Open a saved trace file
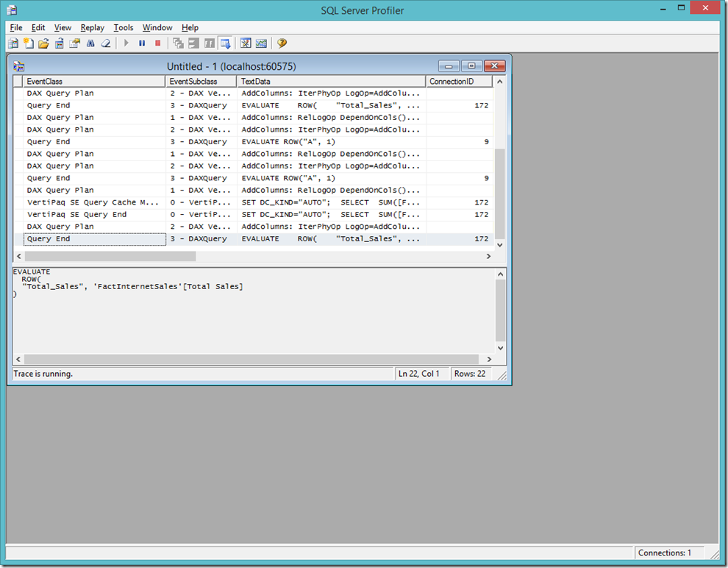The height and width of the screenshot is (568, 728). pyautogui.click(x=43, y=43)
